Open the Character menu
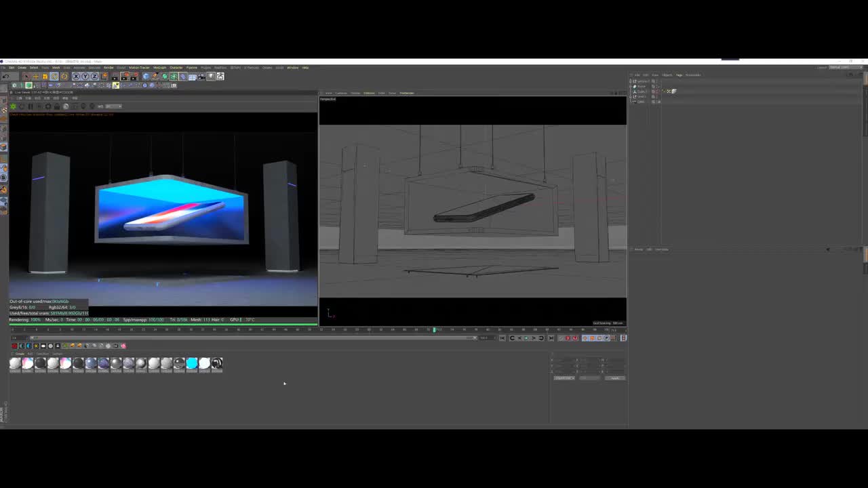The image size is (868, 488). (x=176, y=68)
